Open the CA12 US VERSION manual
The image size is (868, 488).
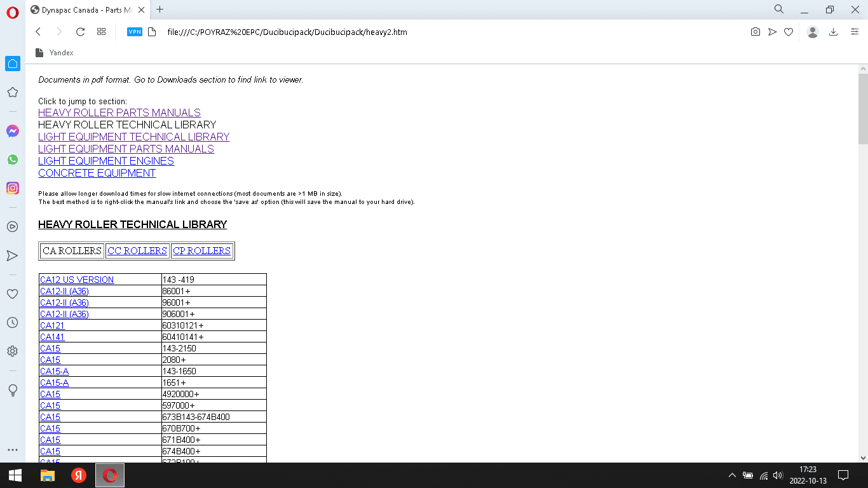[77, 280]
